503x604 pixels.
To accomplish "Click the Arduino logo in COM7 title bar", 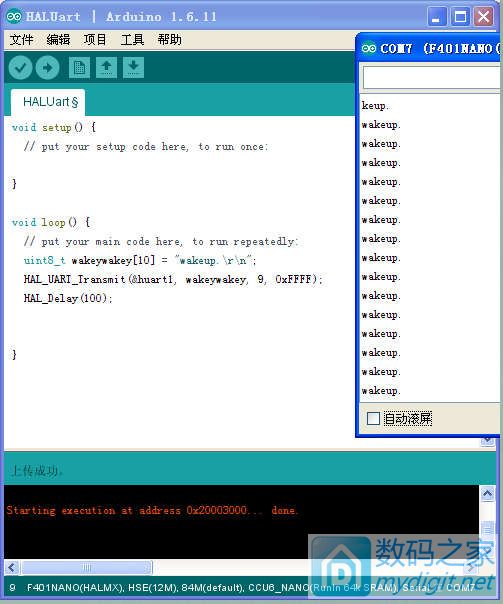I will (369, 48).
